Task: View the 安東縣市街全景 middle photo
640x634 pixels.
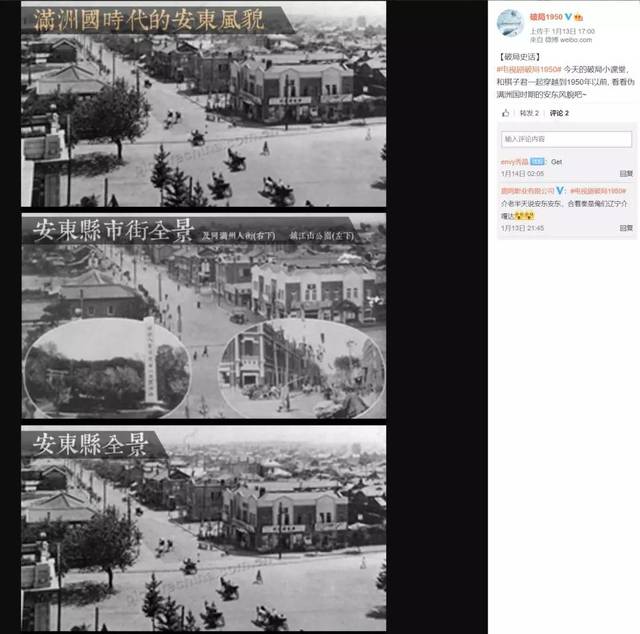Action: point(204,316)
